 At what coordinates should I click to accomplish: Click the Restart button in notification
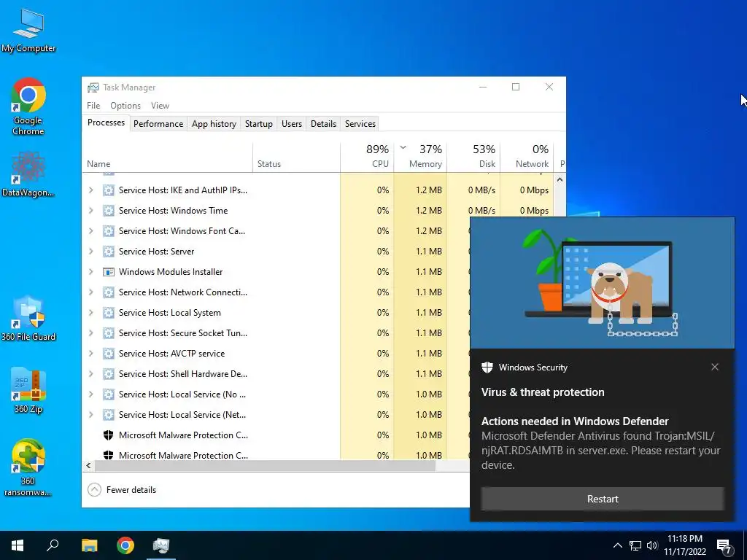point(603,499)
